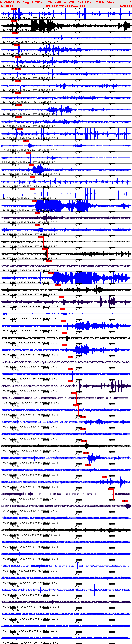Select the red pick marker on the TA.J04A BHZ trace
The width and height of the screenshot is (132, 644).
pyautogui.click(x=110, y=489)
